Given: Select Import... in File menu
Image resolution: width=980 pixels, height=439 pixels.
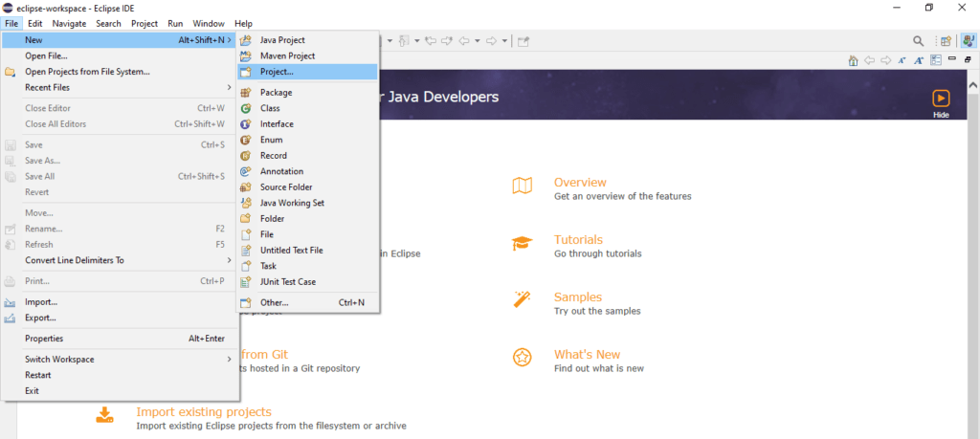Looking at the screenshot, I should (x=120, y=302).
